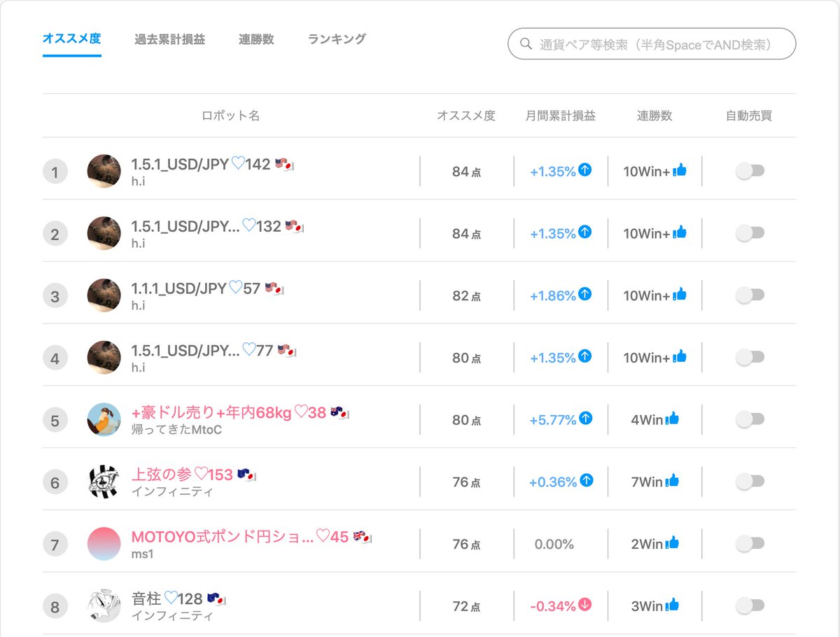This screenshot has width=840, height=637.
Task: Click the heart icon next to 142
Action: coord(238,164)
